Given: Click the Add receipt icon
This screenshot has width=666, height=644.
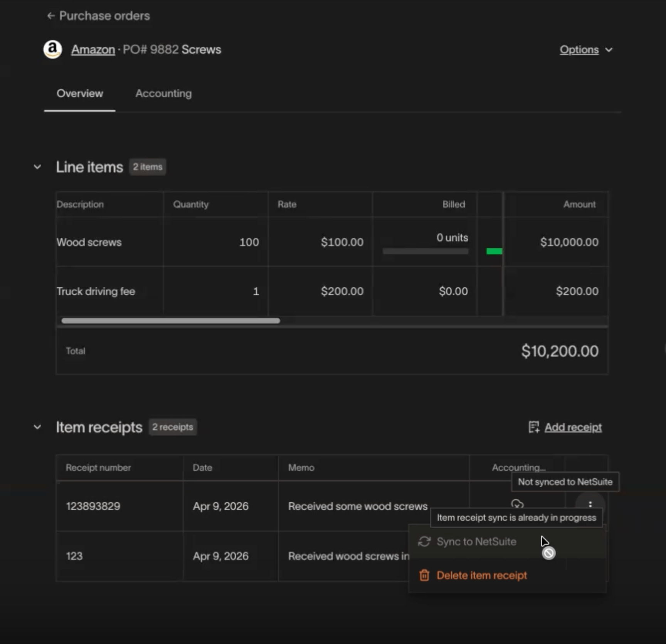Looking at the screenshot, I should [x=534, y=427].
